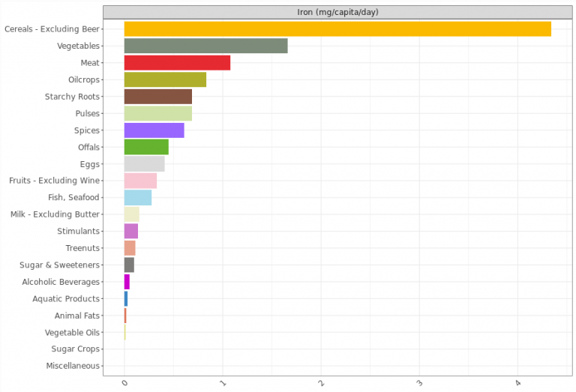
Task: Click the light blue Fish, Seafood bar
Action: (x=138, y=198)
